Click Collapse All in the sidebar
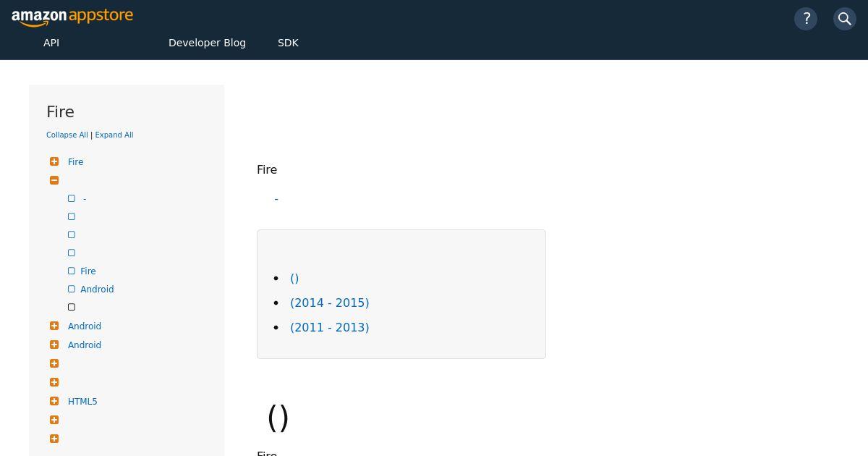 coord(67,135)
